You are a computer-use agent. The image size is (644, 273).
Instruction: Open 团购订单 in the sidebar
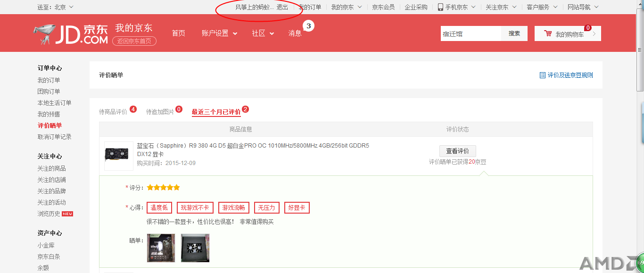tap(49, 91)
